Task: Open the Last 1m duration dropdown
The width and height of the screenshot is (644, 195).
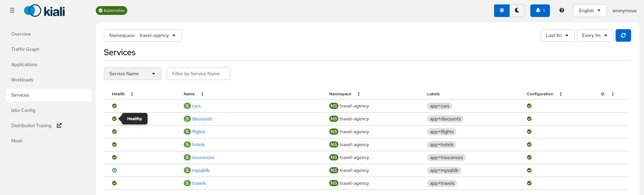Action: (557, 36)
